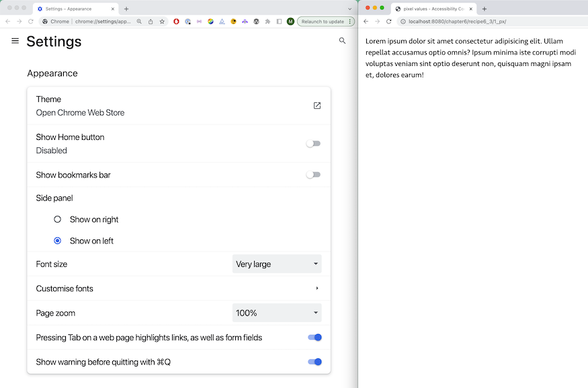Click the zoom magnifier icon in address bar
This screenshot has width=588, height=388.
point(139,22)
